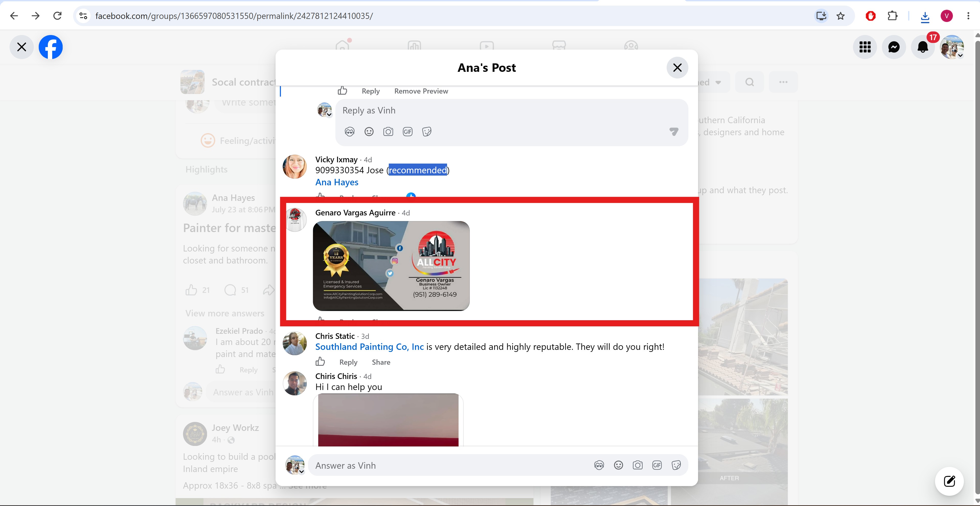Click the Facebook logo
The image size is (980, 506).
[51, 47]
